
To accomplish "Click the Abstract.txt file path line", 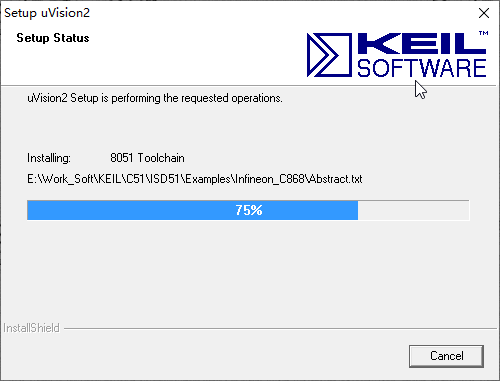I will 195,179.
